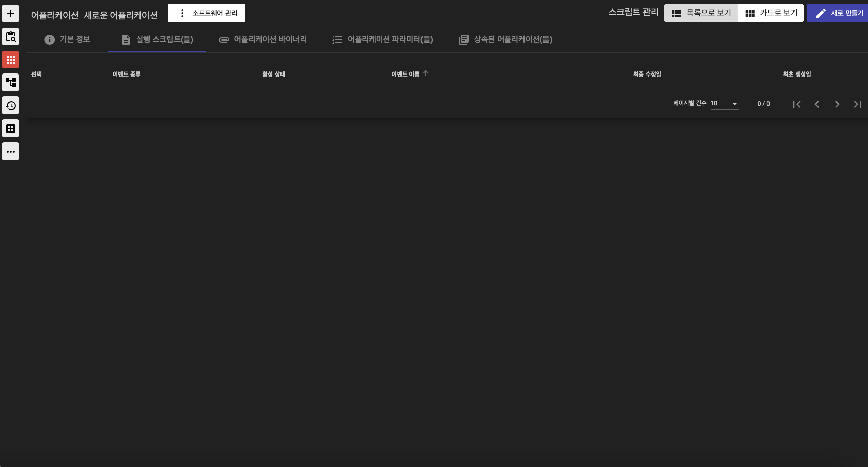Screen dimensions: 868x467
Task: Open the 어플리케이션 바이너리 tab
Action: pos(262,39)
